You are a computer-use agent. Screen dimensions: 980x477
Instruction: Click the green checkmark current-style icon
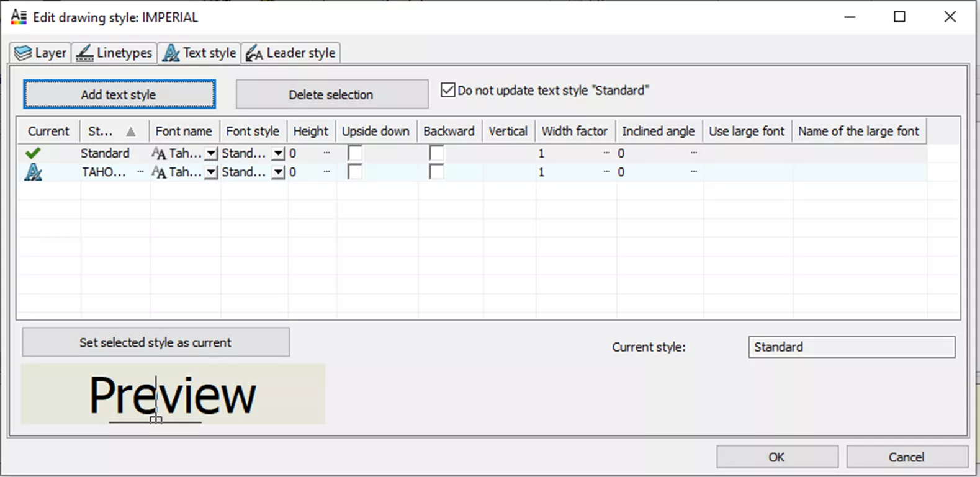point(33,153)
